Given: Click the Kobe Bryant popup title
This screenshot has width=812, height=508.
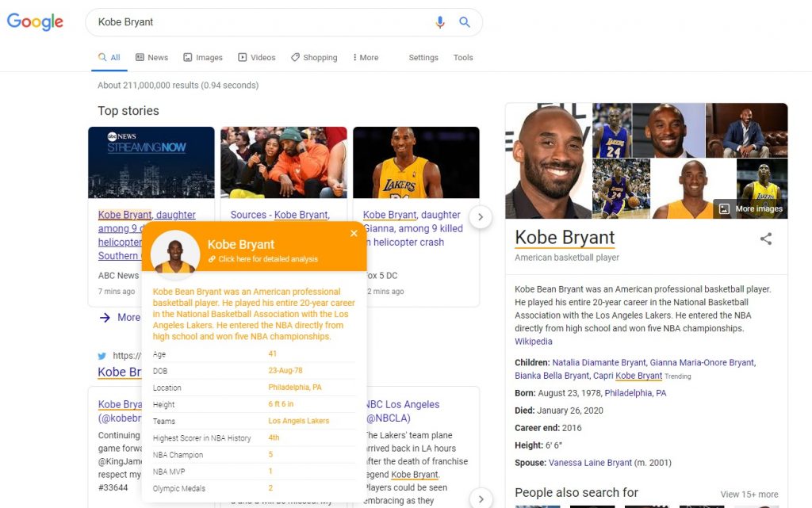Looking at the screenshot, I should 241,244.
